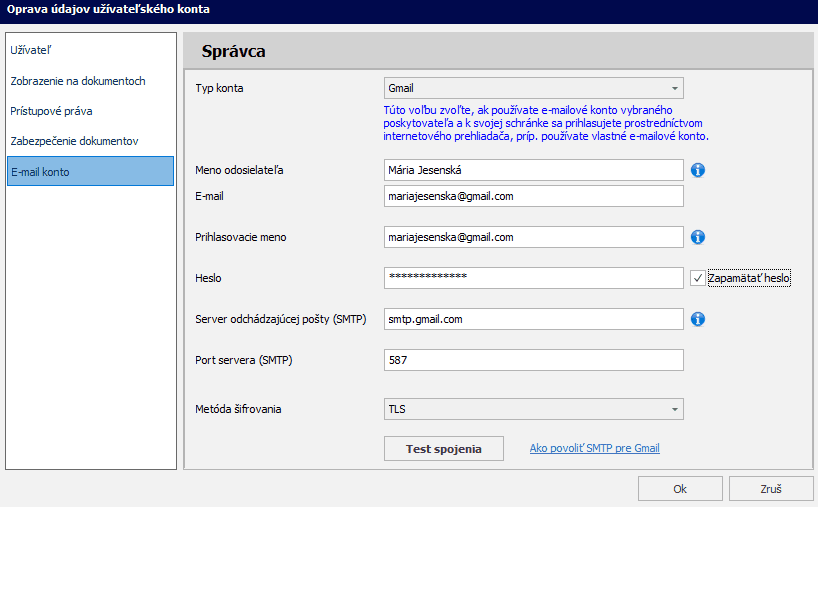Focus the Heslo password field
Image resolution: width=818 pixels, height=614 pixels.
point(533,278)
